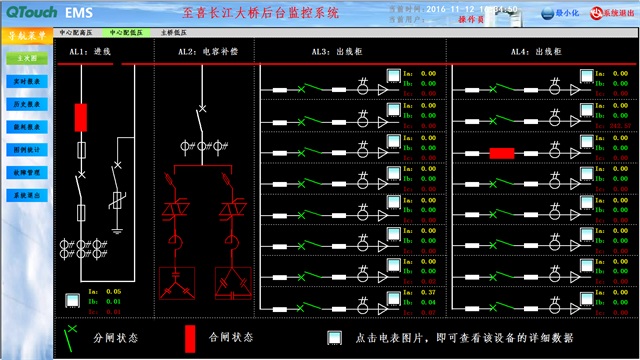
Task: Switch to the 中心配低压 tab
Action: click(126, 33)
